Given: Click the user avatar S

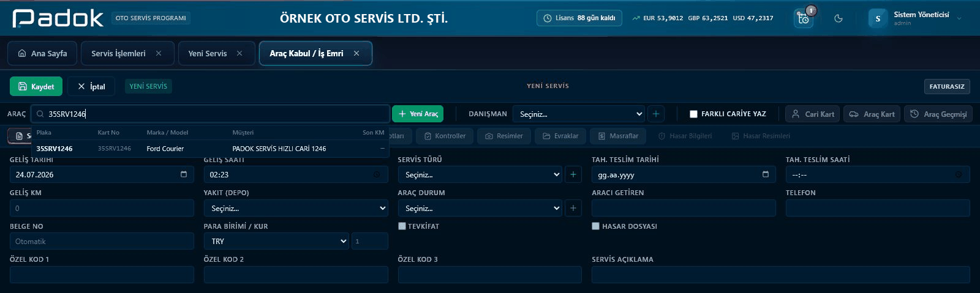Looking at the screenshot, I should (x=878, y=18).
